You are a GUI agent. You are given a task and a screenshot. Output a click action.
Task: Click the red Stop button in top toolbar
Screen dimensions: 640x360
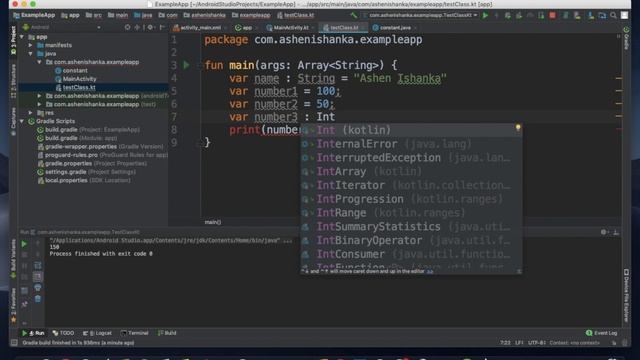click(552, 16)
